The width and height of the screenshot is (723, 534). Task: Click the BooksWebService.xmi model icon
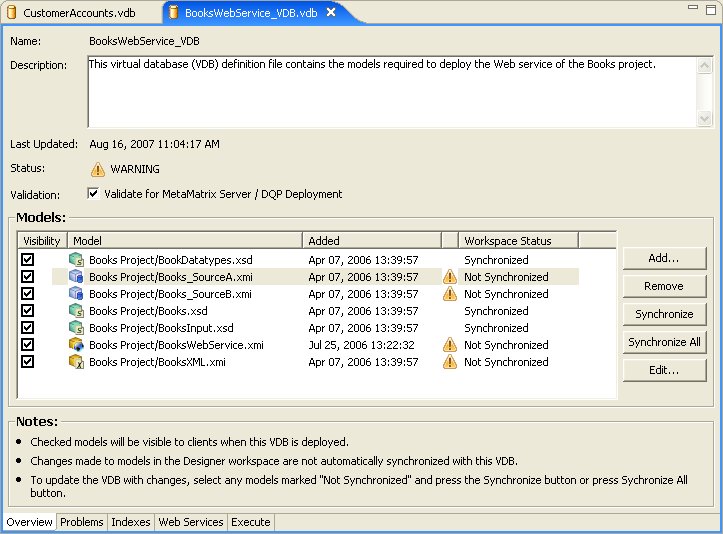[x=76, y=345]
